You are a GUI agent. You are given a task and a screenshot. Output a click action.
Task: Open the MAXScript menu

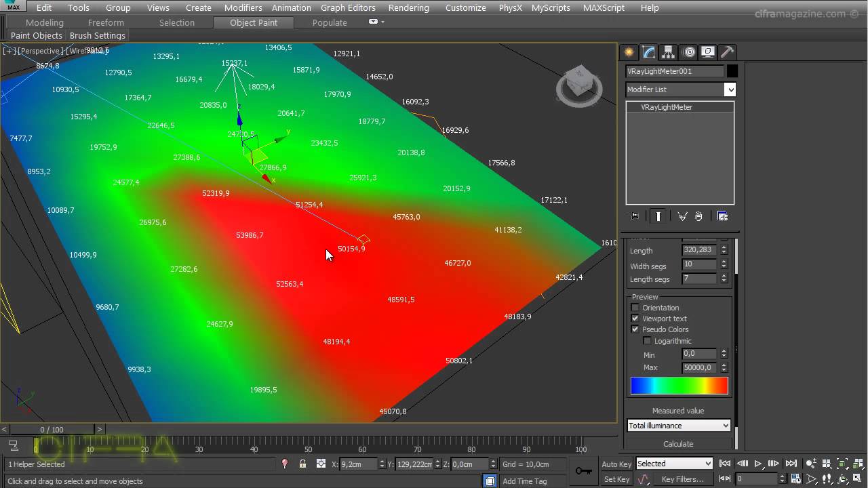[x=604, y=7]
